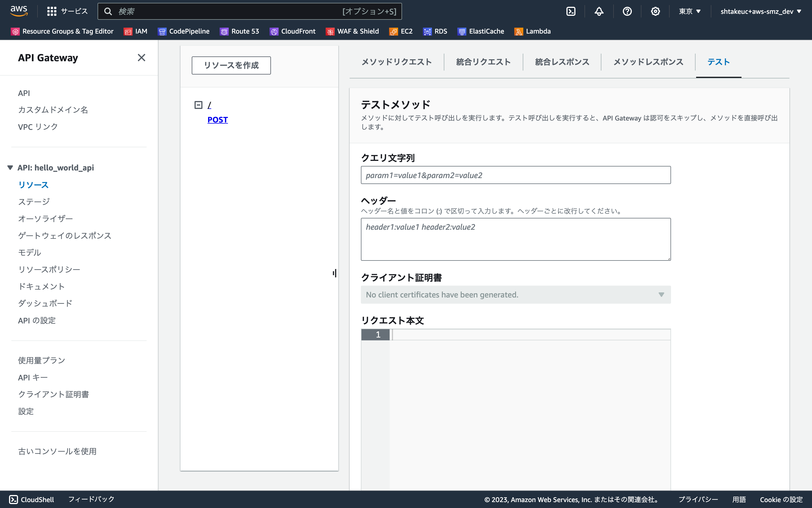This screenshot has height=508, width=812.
Task: Click the Route 53 shortcut icon
Action: point(224,32)
